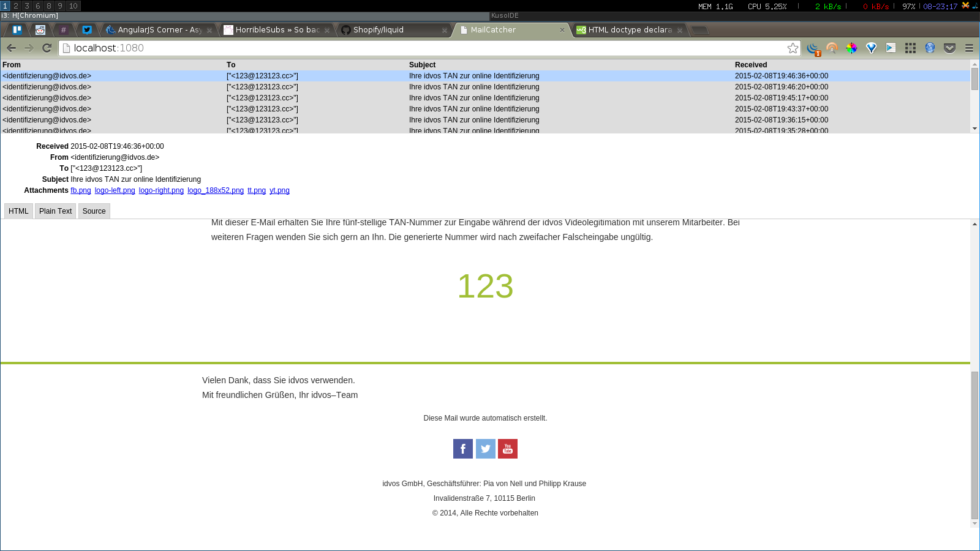Download attachment logo_188x52.png
Screen dimensions: 980x551
(x=216, y=190)
